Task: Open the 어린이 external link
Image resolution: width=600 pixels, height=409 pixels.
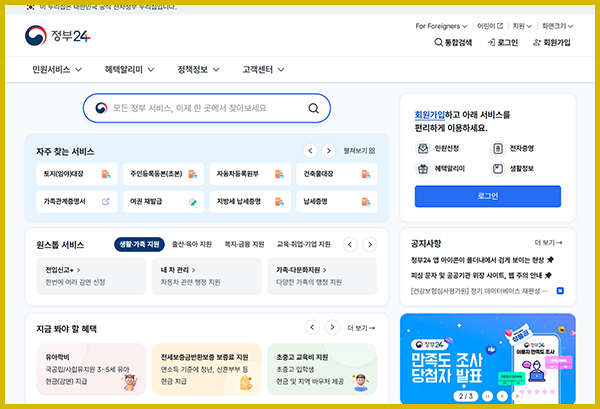Action: (x=490, y=26)
